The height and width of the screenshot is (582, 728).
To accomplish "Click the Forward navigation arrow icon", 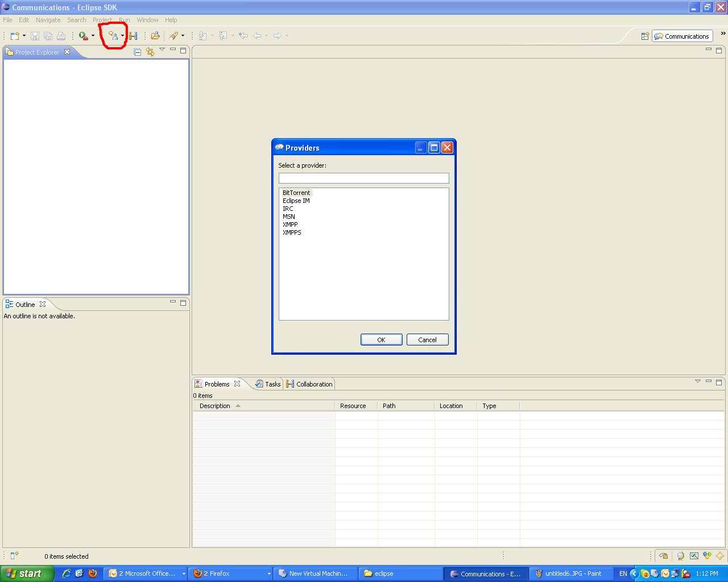I will pos(278,36).
